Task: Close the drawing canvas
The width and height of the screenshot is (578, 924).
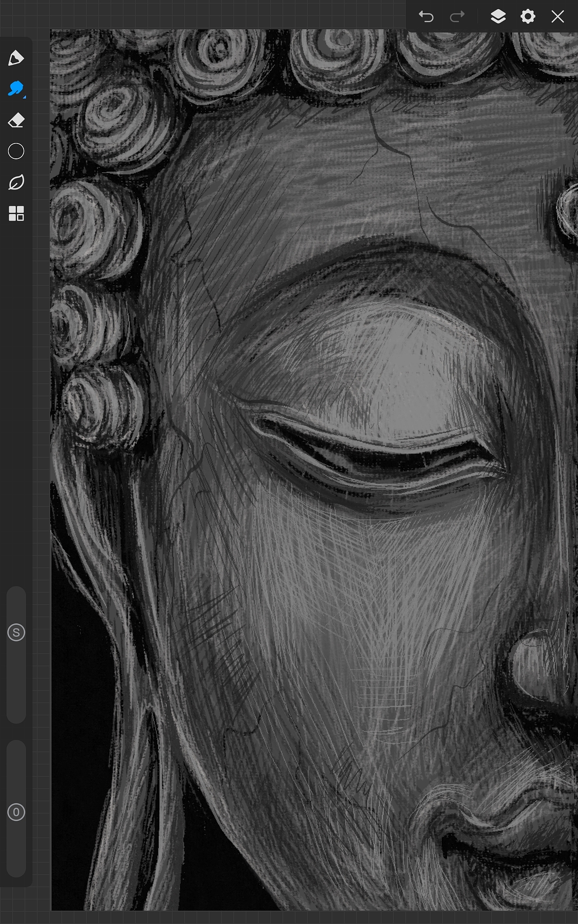Action: click(558, 17)
